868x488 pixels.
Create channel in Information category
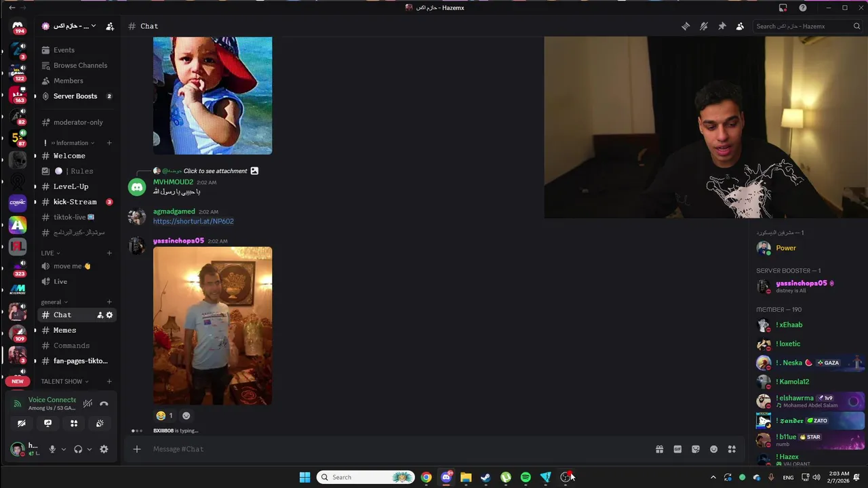pyautogui.click(x=109, y=143)
